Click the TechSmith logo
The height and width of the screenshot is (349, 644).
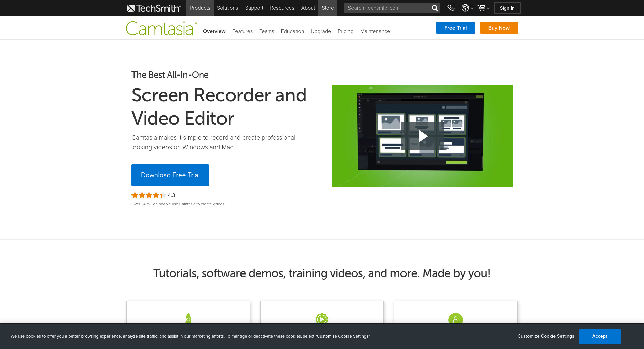(x=154, y=8)
